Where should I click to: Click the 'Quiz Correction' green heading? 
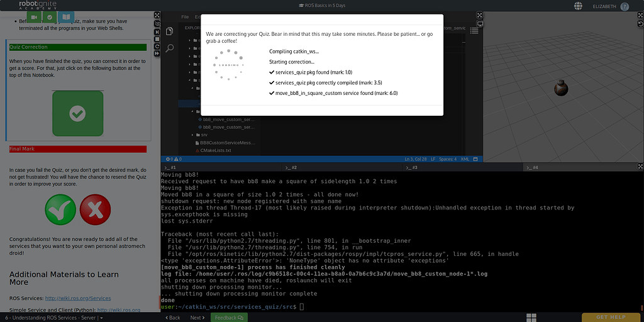coord(77,47)
